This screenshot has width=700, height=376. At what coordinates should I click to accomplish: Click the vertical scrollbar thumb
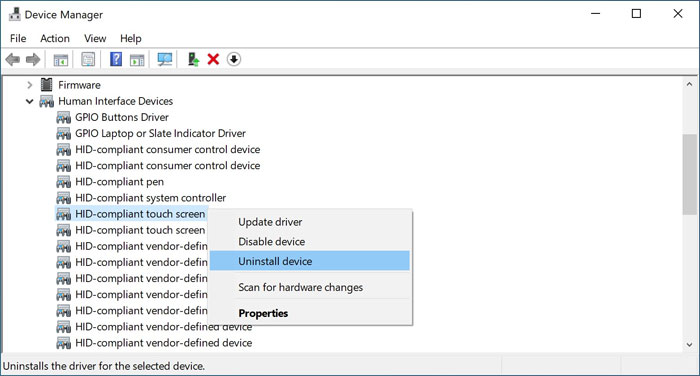[689, 175]
